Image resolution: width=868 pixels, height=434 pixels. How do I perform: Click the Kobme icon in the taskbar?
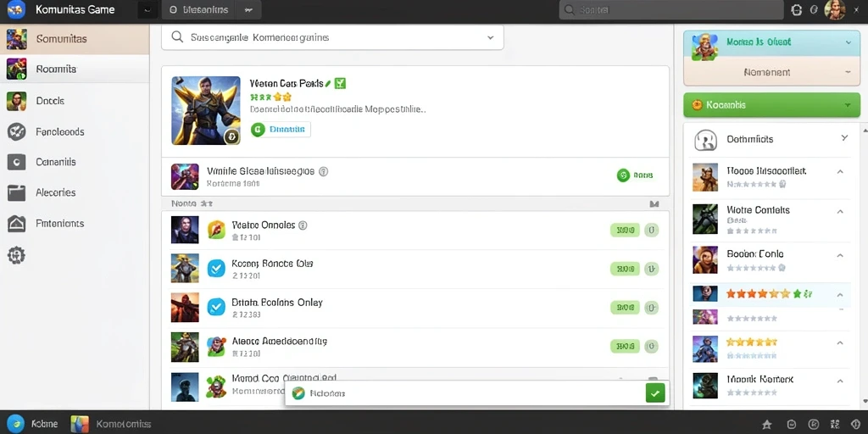(x=15, y=424)
